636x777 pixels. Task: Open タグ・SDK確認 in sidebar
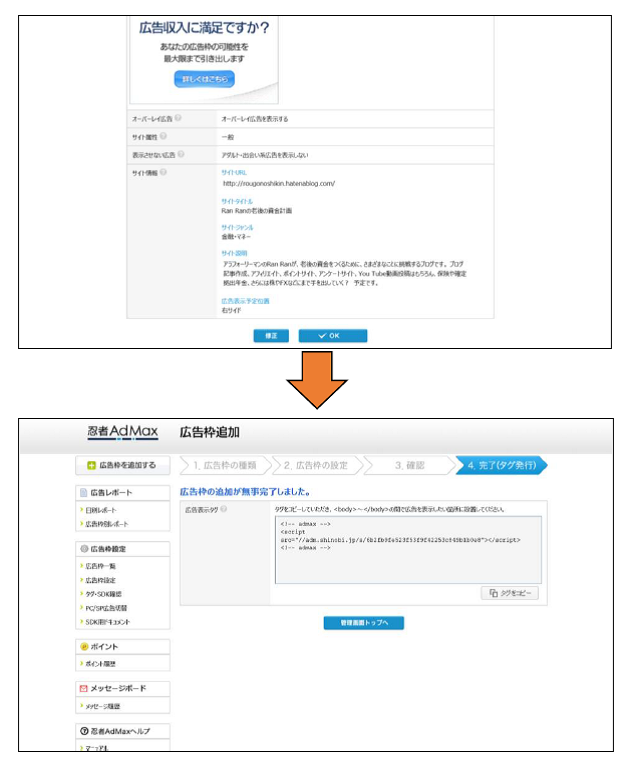104,594
